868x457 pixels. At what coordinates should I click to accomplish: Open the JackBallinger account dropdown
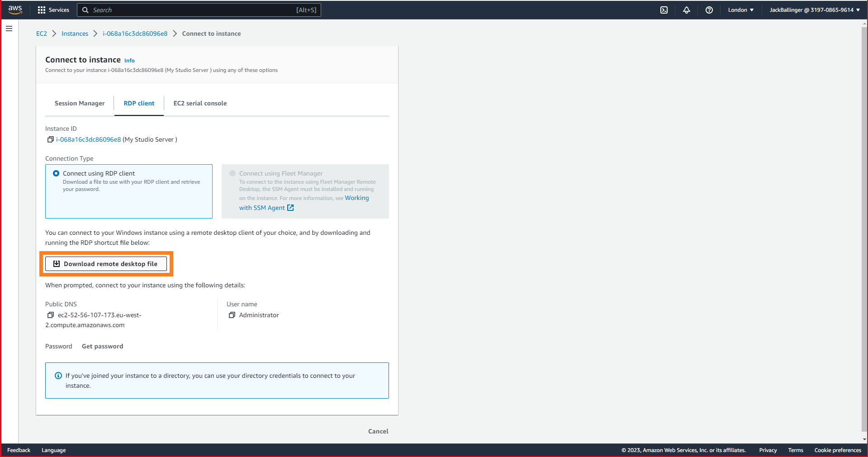tap(815, 10)
